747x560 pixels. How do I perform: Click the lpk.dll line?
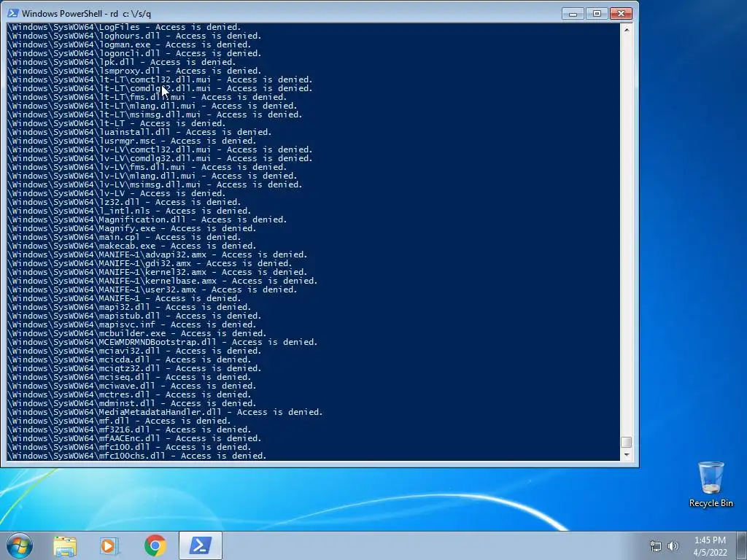click(122, 62)
